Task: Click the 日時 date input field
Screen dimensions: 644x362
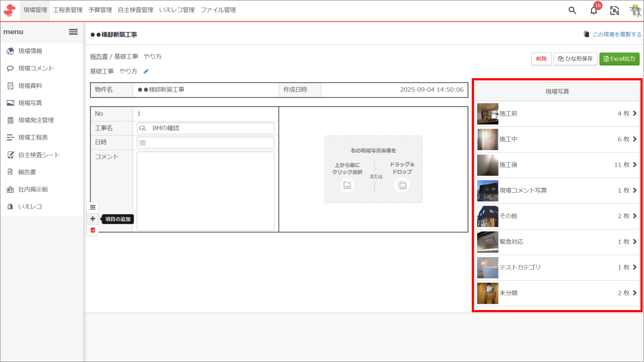Action: (x=205, y=143)
